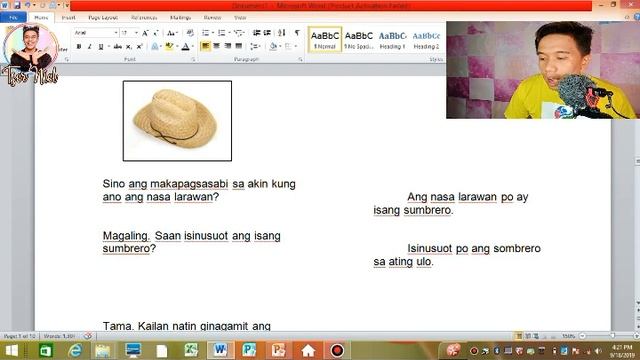Apply the No Spacing style
This screenshot has width=640, height=360.
coord(359,40)
